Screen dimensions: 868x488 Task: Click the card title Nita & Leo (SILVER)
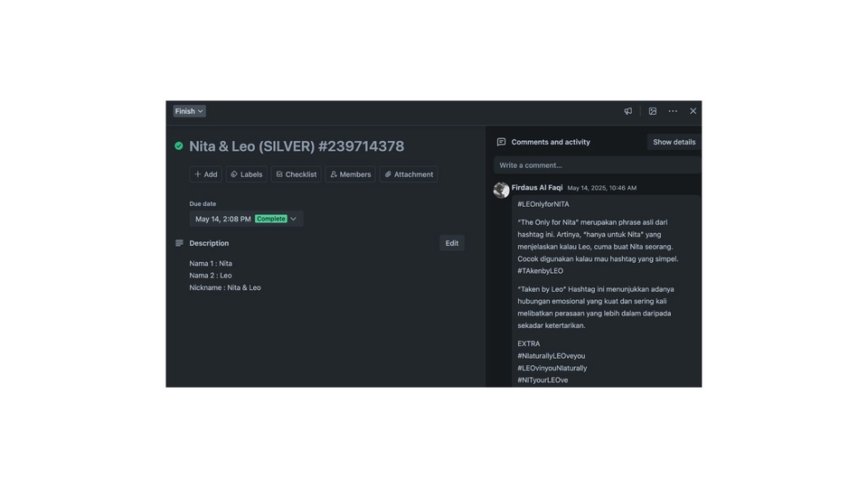click(x=297, y=146)
